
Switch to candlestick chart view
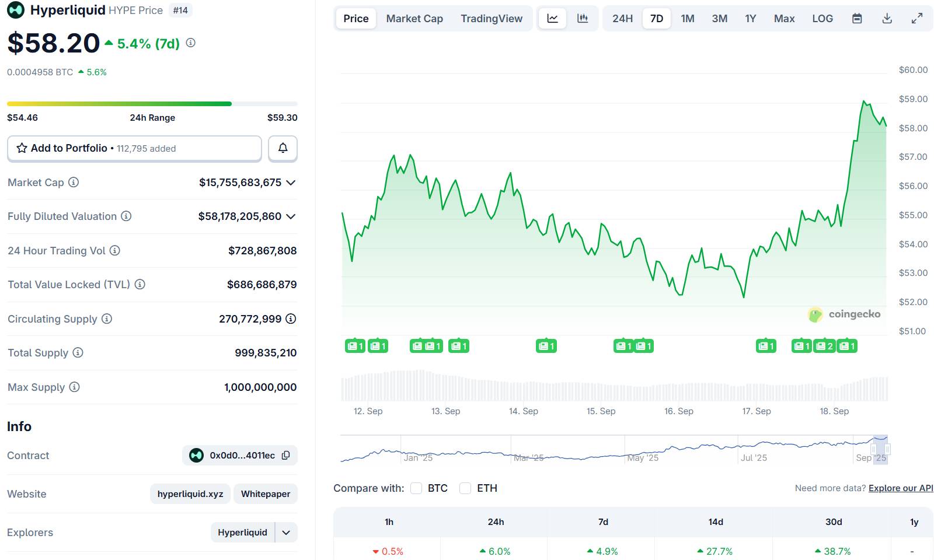[x=583, y=19]
